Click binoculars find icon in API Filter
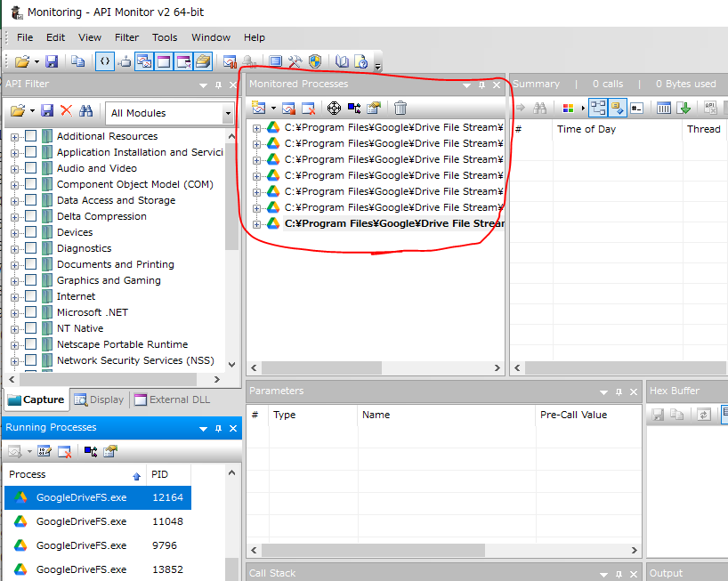 click(x=86, y=110)
